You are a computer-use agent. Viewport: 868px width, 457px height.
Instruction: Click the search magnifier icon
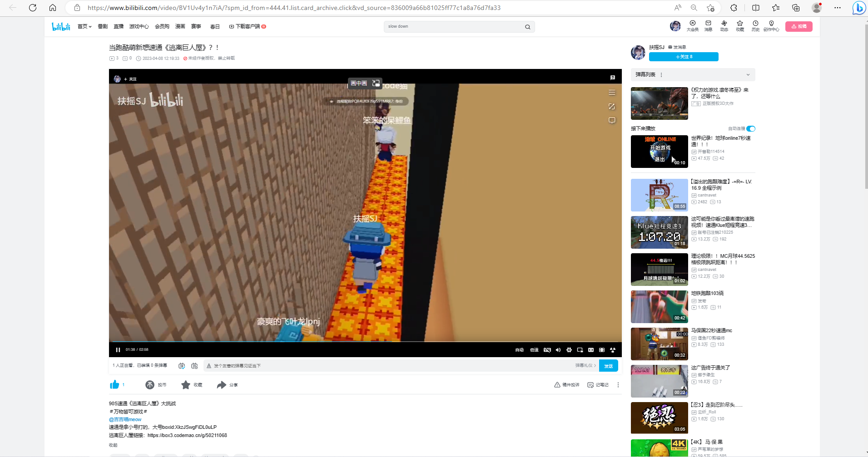(x=527, y=27)
